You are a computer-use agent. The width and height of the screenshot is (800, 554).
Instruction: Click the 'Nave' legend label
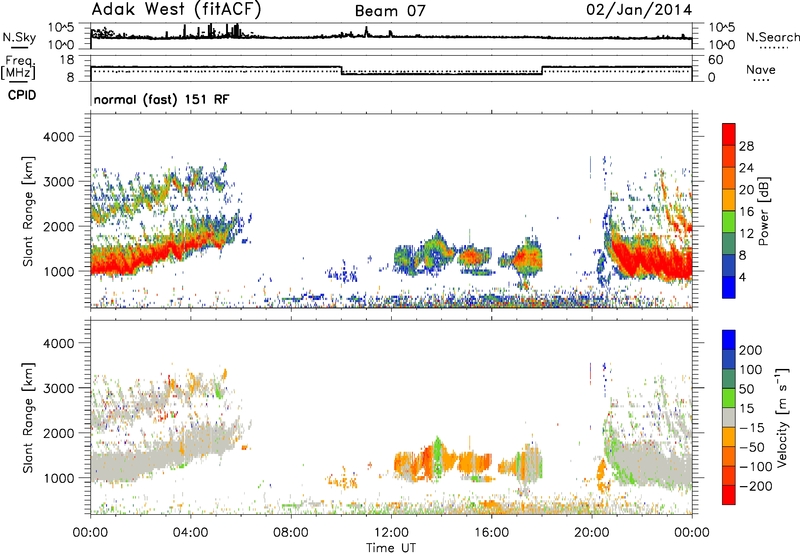coord(761,69)
